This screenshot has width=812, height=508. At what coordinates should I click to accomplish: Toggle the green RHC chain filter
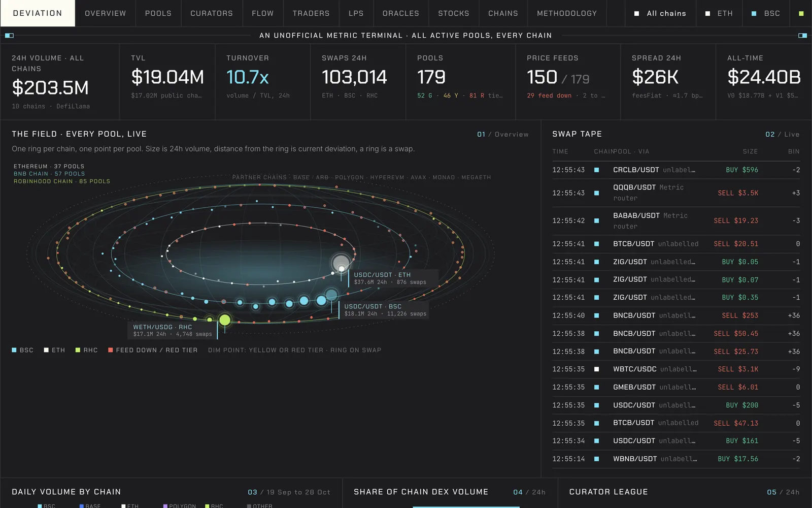click(801, 13)
